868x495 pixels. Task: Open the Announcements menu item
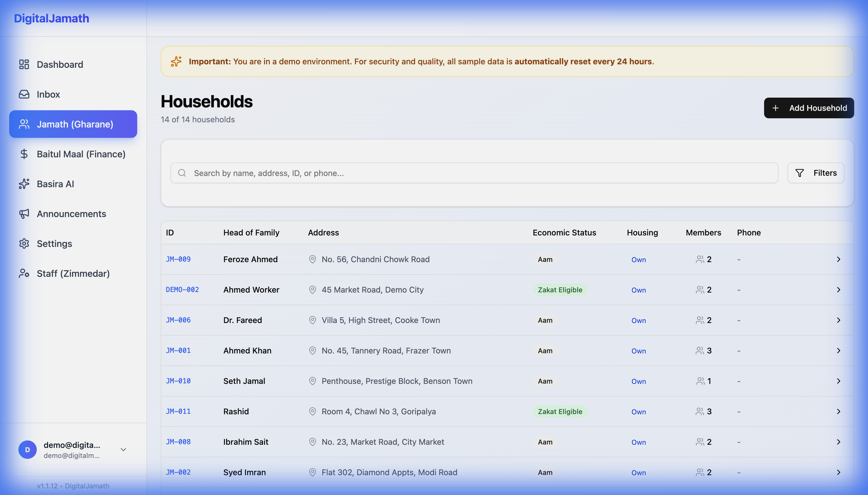(71, 214)
